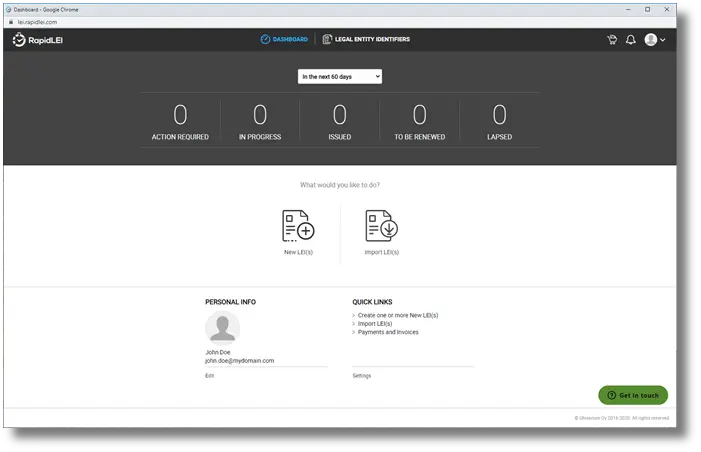Open Payments and Invoices link
The width and height of the screenshot is (701, 452).
pyautogui.click(x=388, y=332)
